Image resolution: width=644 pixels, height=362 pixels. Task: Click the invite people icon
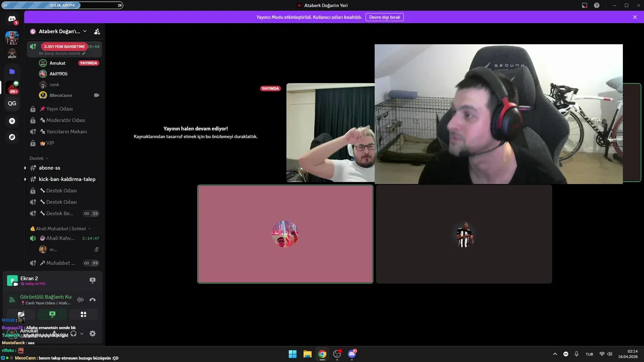click(97, 31)
